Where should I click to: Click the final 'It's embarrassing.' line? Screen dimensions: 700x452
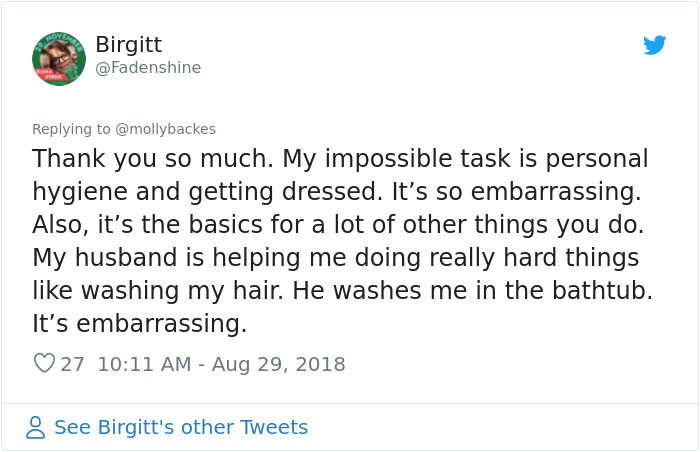pos(139,324)
